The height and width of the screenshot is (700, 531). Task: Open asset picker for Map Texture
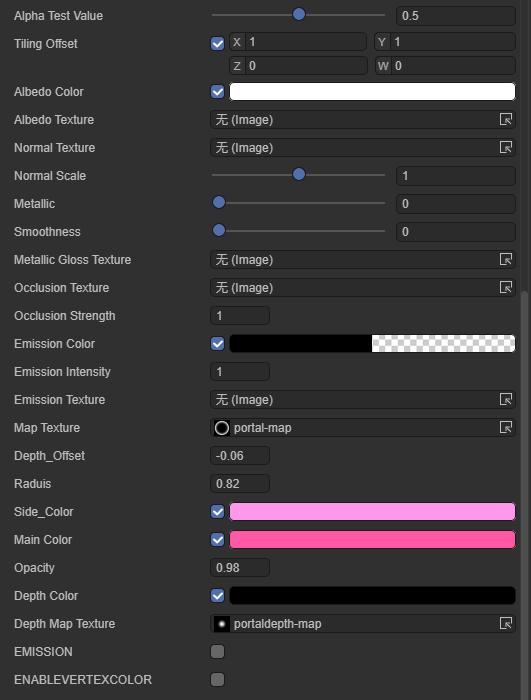click(x=506, y=428)
